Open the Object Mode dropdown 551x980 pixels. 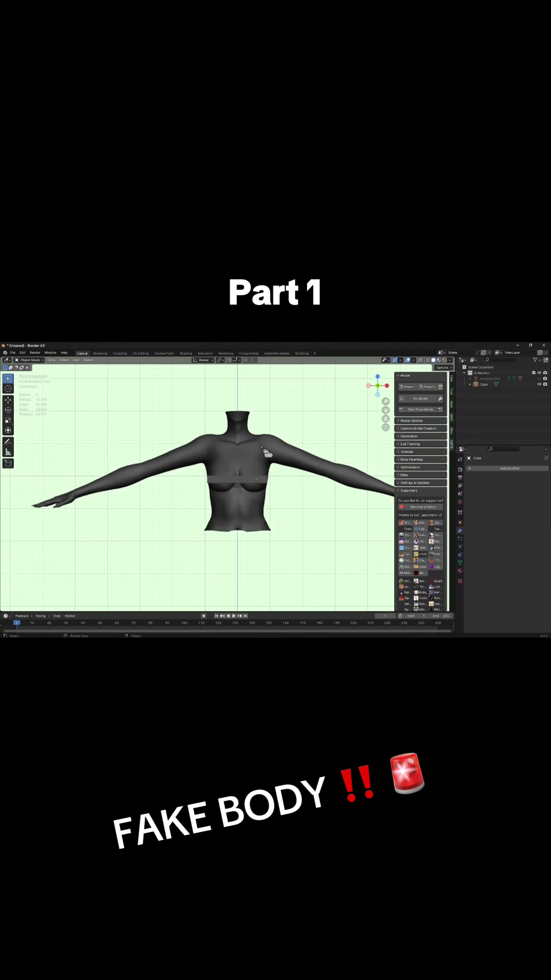click(29, 360)
